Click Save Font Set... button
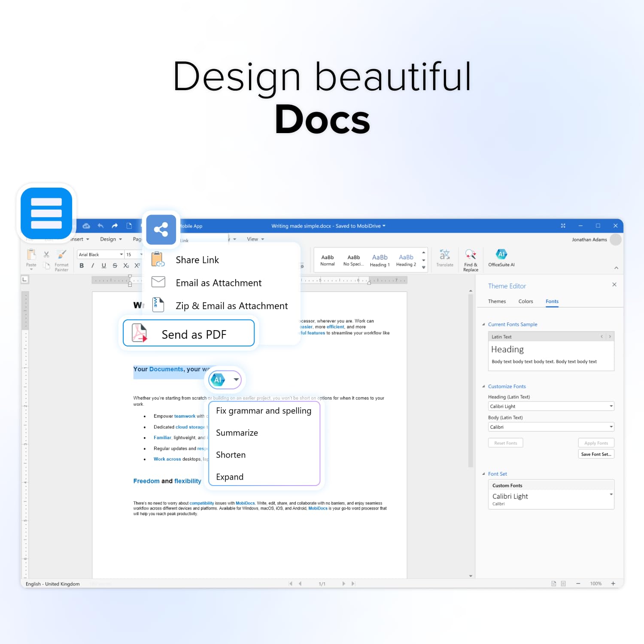Screen dimensions: 644x644 click(x=596, y=454)
